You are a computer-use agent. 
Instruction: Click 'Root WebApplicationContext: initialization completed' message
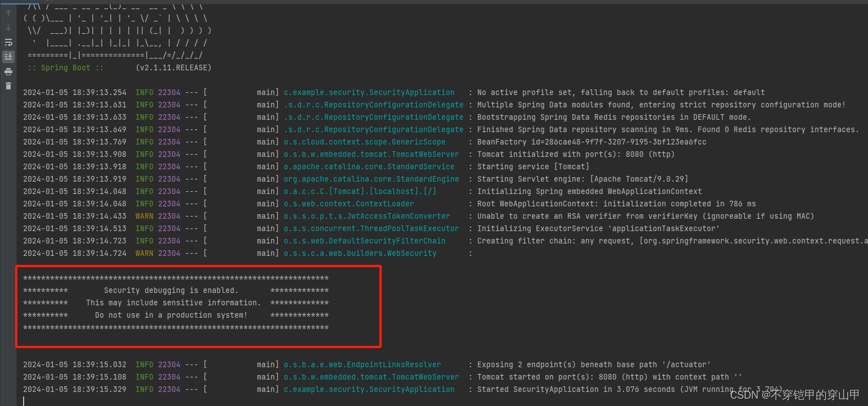click(616, 204)
